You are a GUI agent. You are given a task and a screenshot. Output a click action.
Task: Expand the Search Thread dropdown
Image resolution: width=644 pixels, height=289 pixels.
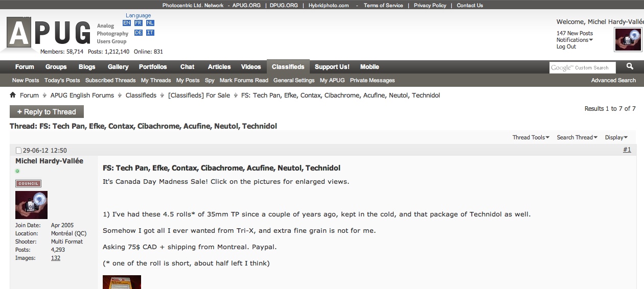click(x=577, y=137)
